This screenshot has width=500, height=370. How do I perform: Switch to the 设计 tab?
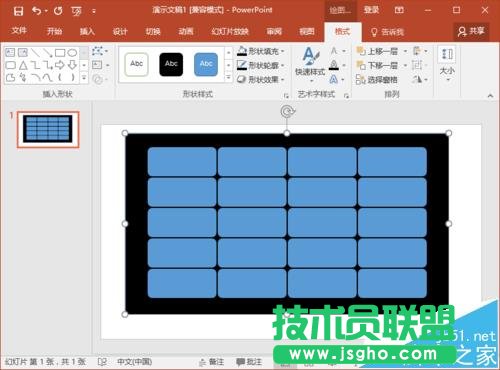click(x=120, y=32)
